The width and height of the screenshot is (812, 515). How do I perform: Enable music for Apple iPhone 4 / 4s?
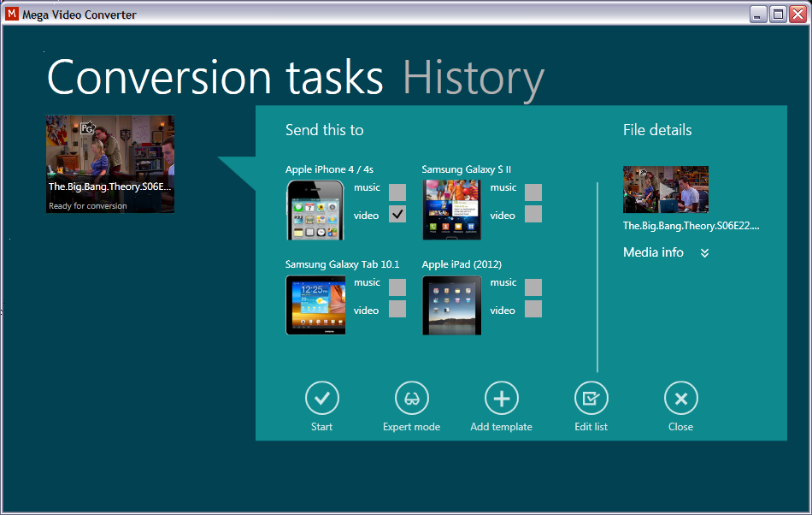pos(397,192)
